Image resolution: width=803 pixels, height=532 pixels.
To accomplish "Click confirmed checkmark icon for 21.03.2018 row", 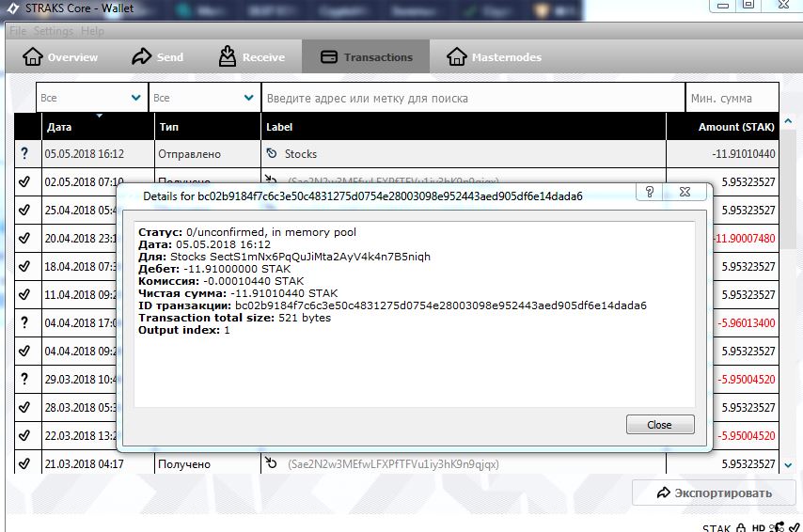I will click(x=24, y=463).
